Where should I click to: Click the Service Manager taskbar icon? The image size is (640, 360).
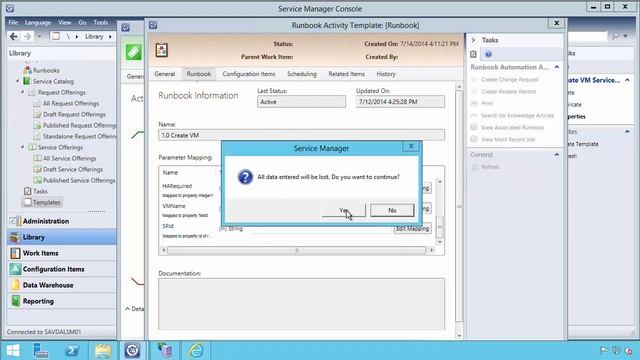pyautogui.click(x=132, y=351)
